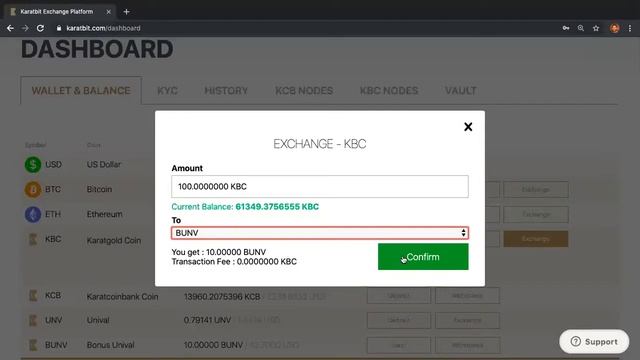Viewport: 640px width, 360px height.
Task: Click the BUNV Bonus Unival coin icon
Action: pos(33,345)
